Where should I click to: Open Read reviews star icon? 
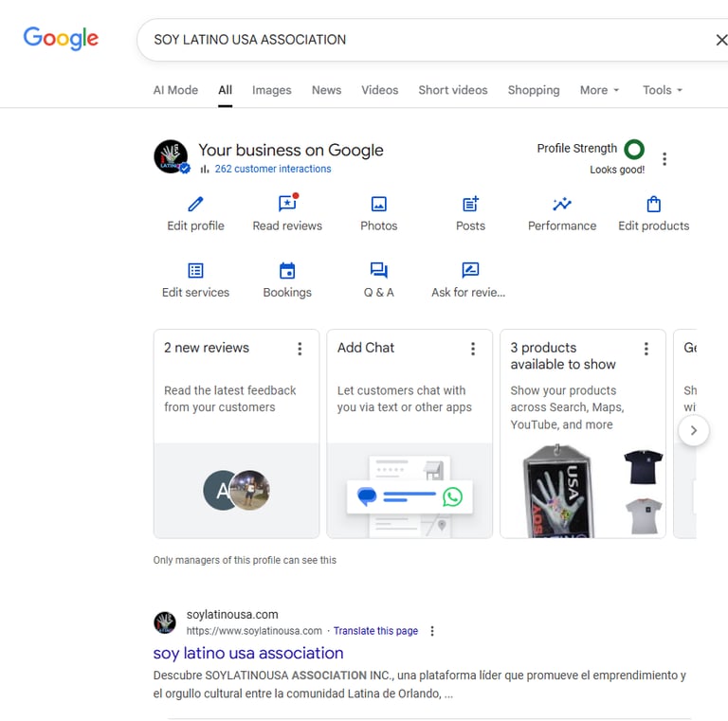point(287,203)
